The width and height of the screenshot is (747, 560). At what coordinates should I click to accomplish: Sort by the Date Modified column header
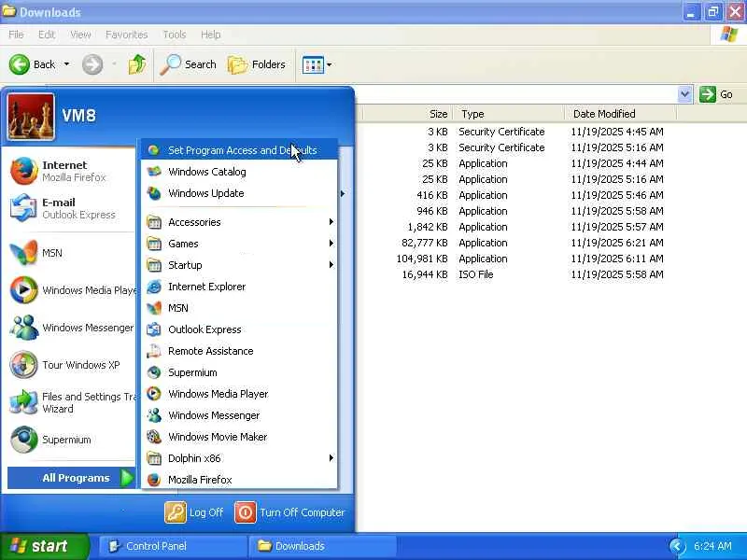[621, 114]
